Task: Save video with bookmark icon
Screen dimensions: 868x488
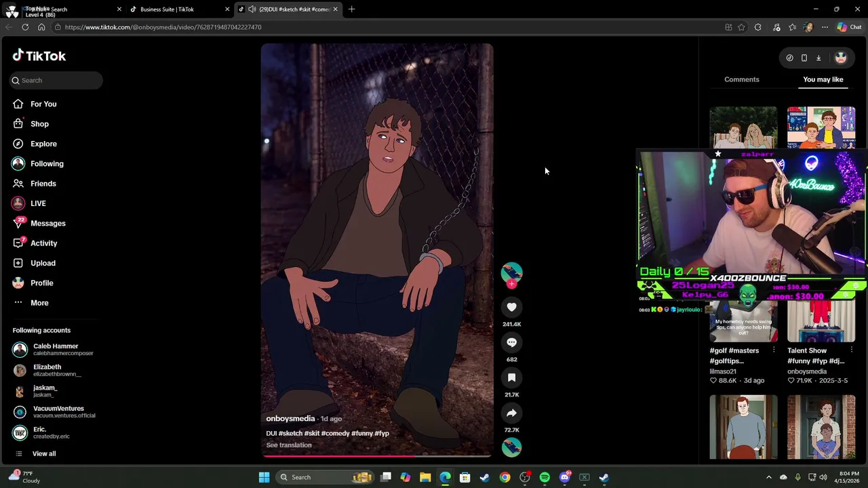Action: click(512, 378)
